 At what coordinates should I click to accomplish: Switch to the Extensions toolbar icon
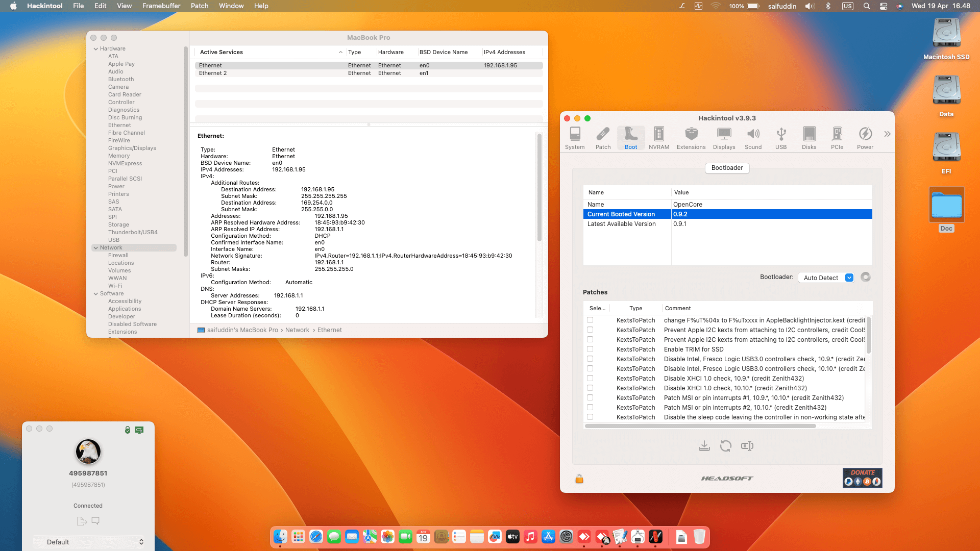(691, 138)
